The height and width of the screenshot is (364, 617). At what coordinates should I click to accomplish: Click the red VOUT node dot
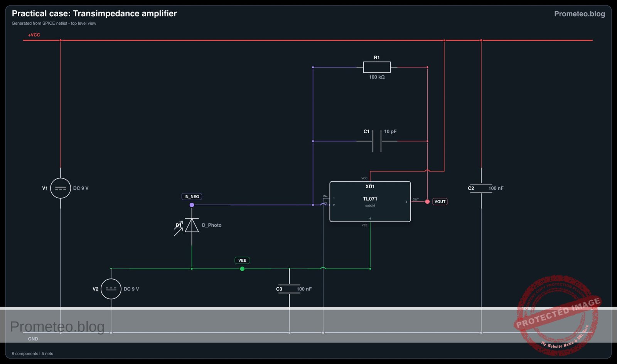coord(427,201)
